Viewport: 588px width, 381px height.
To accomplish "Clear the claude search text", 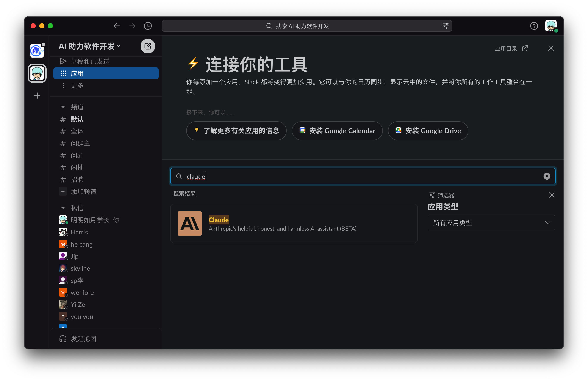I will [x=547, y=176].
